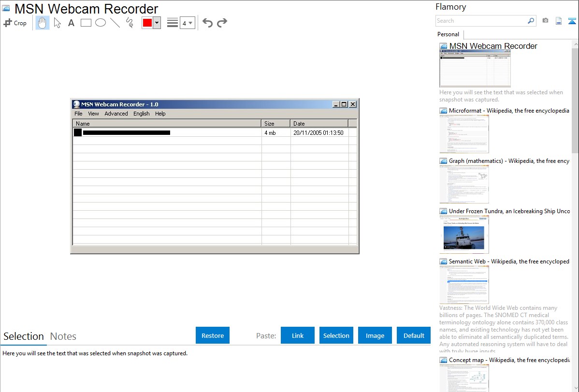Click the page document icon in Flamory panel
The image size is (579, 392).
coord(559,21)
